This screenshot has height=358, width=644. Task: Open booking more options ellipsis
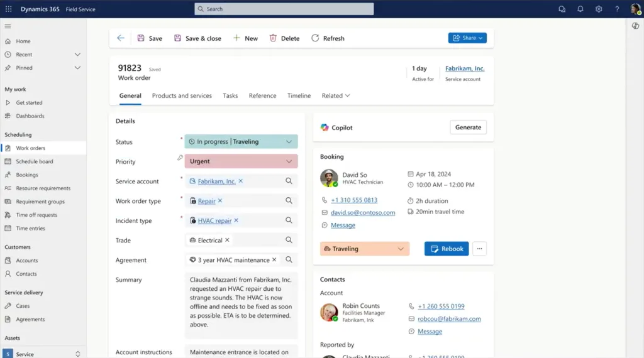pyautogui.click(x=479, y=249)
